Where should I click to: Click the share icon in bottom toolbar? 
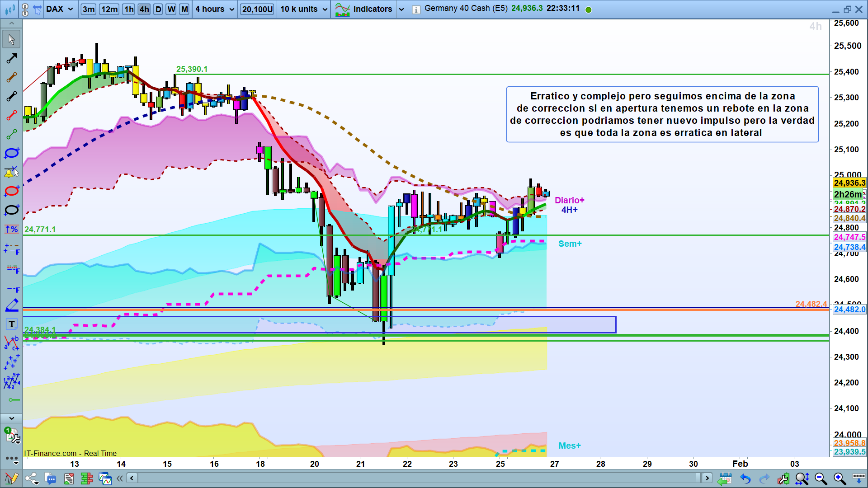click(32, 479)
